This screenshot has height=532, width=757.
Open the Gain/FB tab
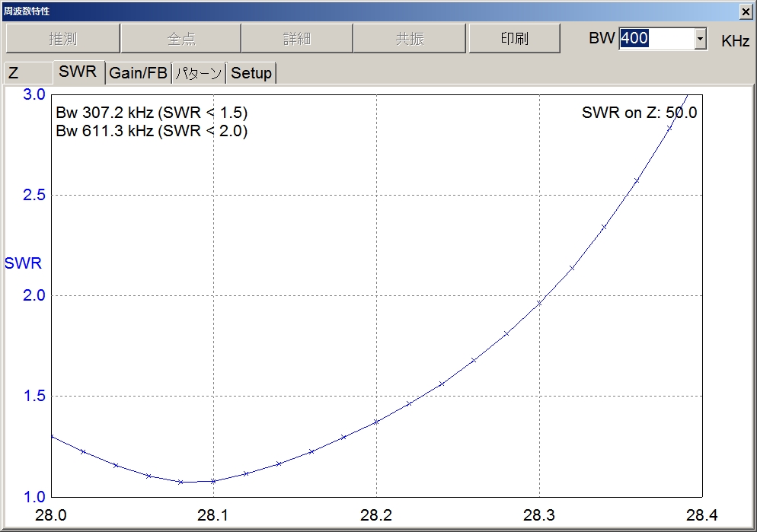click(138, 73)
